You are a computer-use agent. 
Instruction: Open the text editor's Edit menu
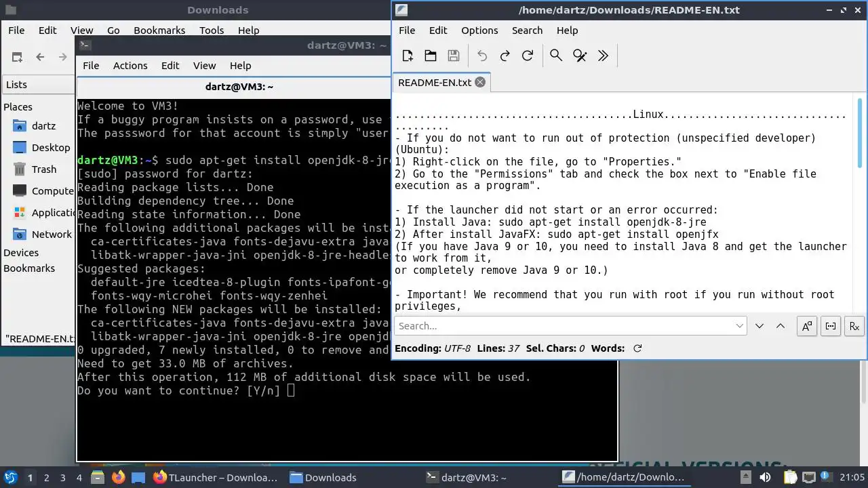[x=438, y=30]
